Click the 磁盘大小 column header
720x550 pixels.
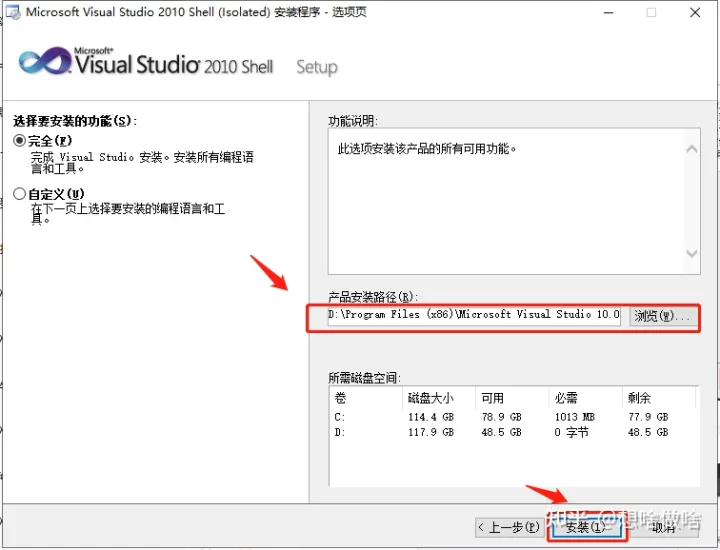pos(439,398)
